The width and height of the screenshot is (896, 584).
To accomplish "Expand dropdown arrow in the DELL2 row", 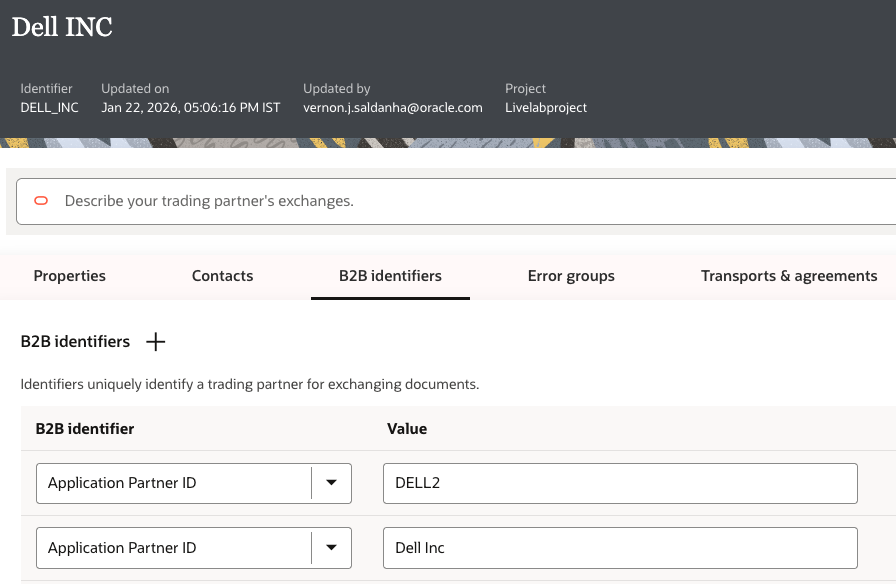I will 331,483.
